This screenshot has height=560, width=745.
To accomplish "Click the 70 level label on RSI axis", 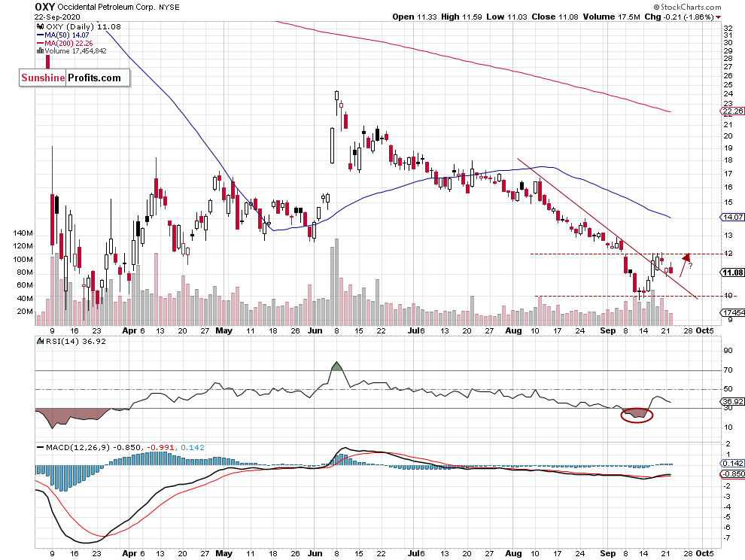I will click(728, 370).
